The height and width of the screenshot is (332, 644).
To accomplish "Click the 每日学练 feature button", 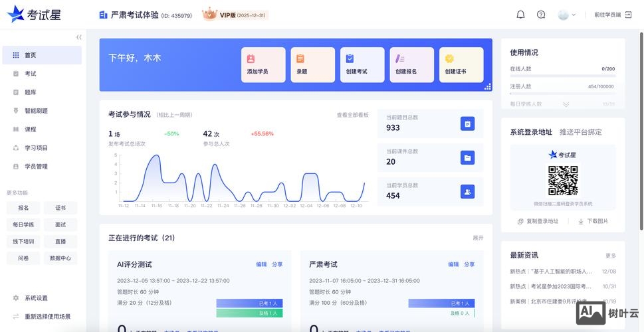I will point(23,224).
